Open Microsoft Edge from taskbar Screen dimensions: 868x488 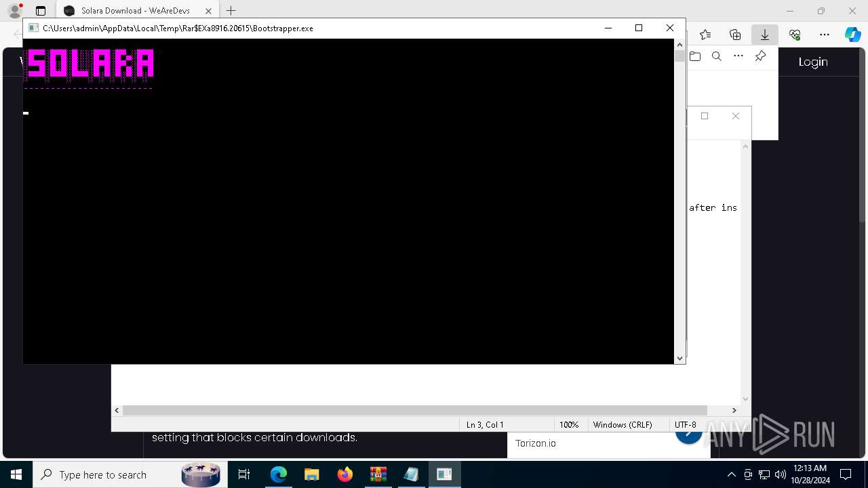278,474
